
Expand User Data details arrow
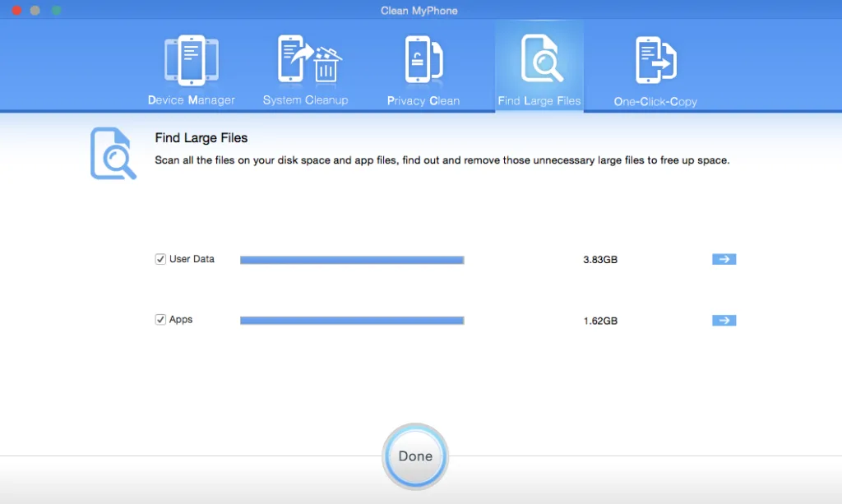(x=724, y=259)
